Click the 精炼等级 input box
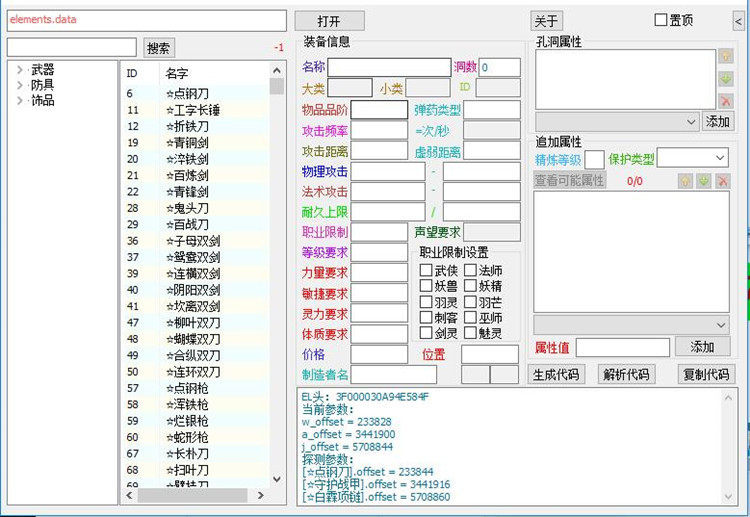750x517 pixels. tap(595, 159)
